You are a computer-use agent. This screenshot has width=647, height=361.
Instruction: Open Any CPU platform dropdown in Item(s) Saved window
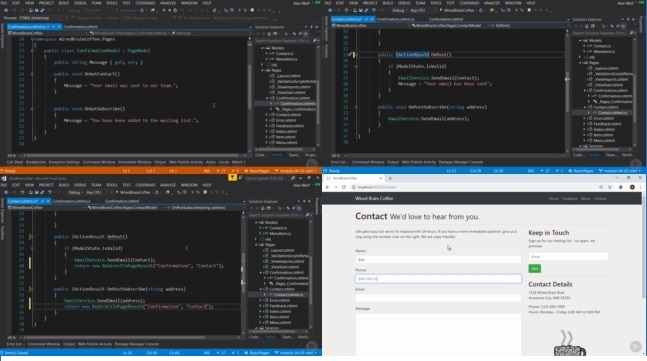pyautogui.click(x=99, y=192)
